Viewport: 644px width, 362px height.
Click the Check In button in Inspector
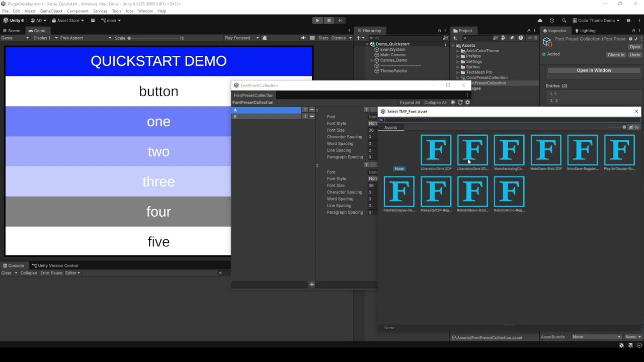coord(616,55)
